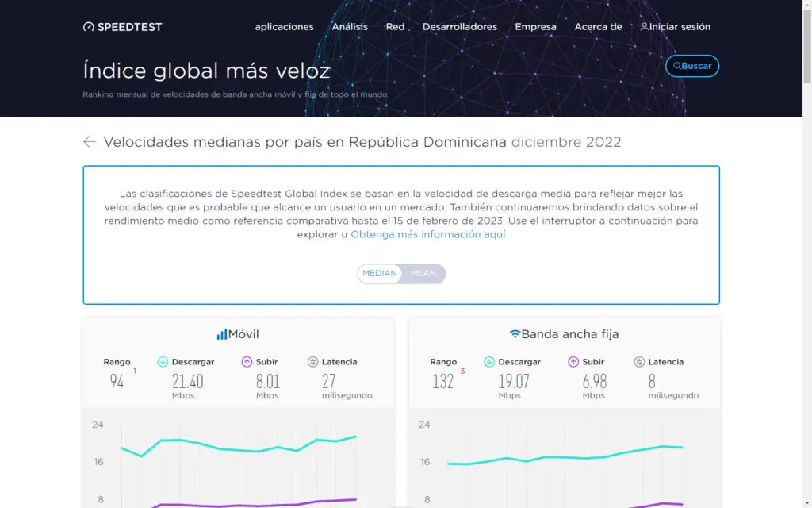
Task: Click the Buscar search button
Action: 692,66
